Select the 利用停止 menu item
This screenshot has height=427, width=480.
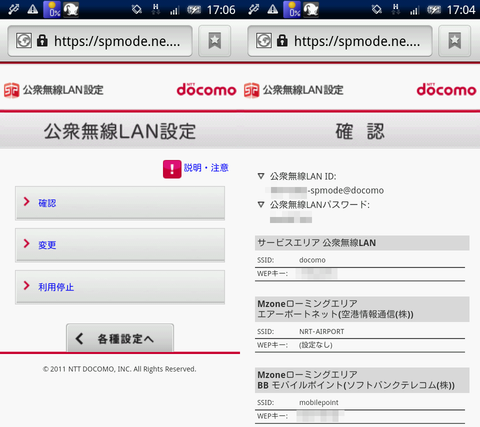click(x=120, y=287)
